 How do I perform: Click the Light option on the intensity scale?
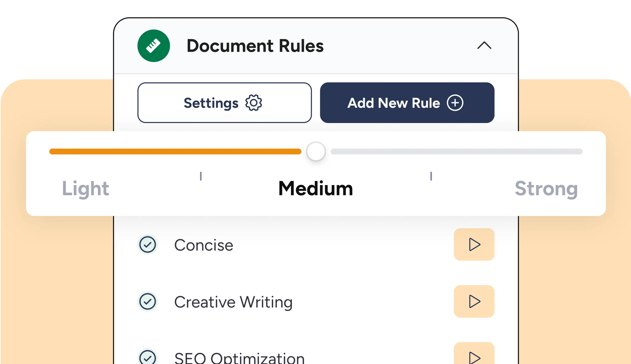[86, 189]
